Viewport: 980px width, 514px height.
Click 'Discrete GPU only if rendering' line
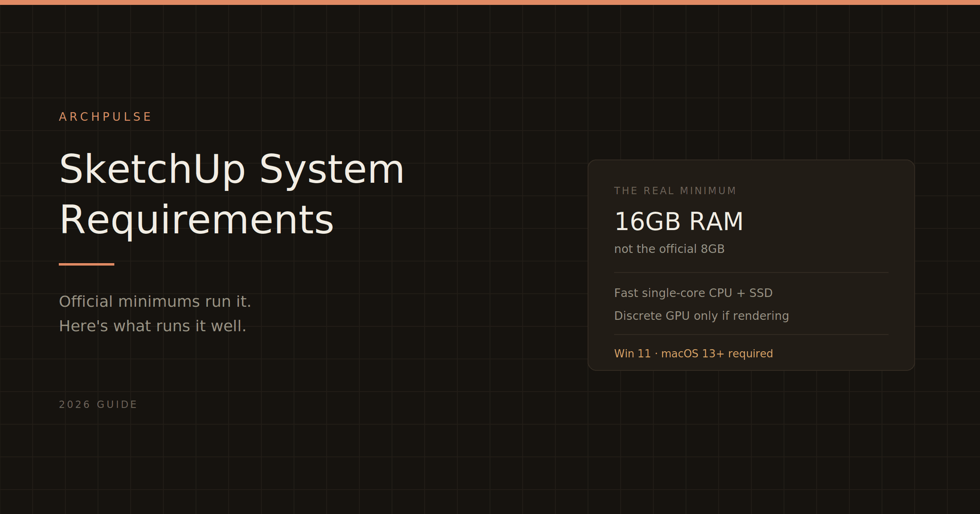pyautogui.click(x=702, y=316)
